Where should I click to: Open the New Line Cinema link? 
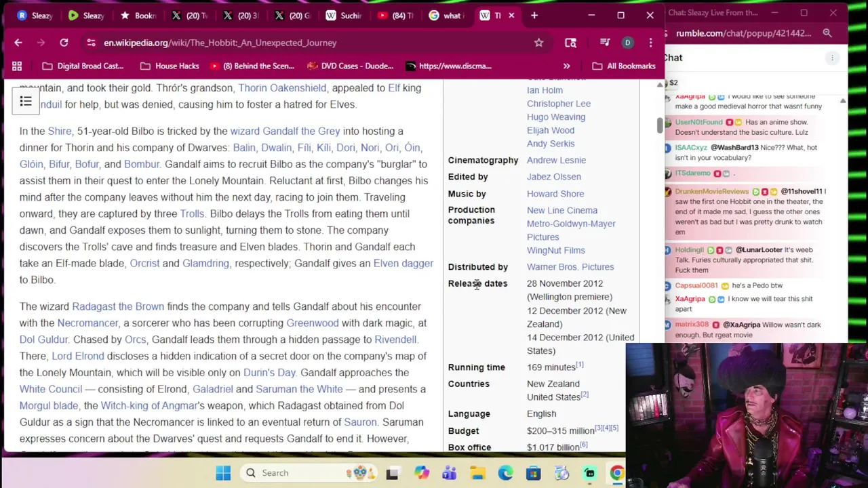(x=562, y=210)
